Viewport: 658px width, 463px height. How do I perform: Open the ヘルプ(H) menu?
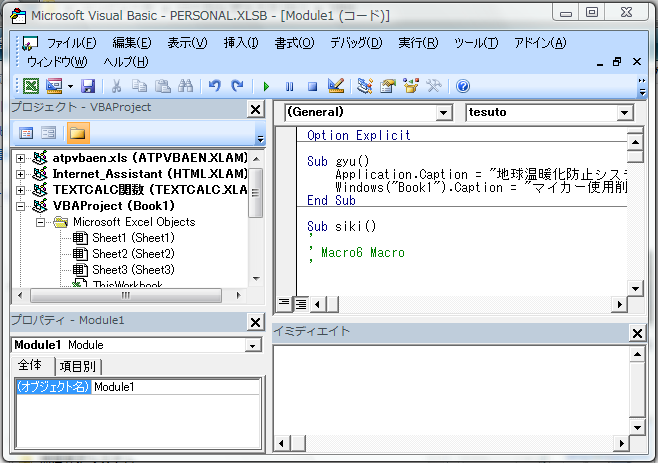[x=126, y=62]
